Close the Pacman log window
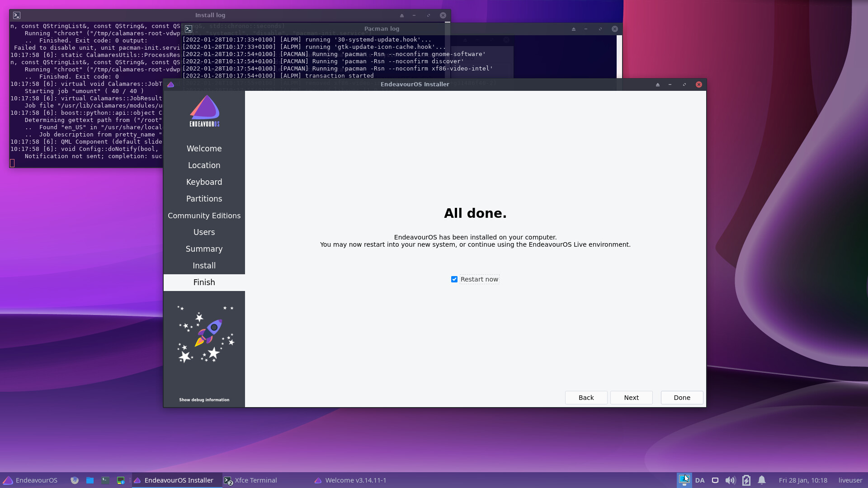This screenshot has width=868, height=488. point(615,29)
